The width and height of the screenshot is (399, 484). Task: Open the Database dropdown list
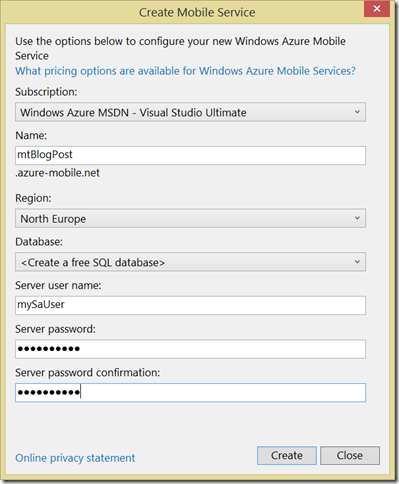pyautogui.click(x=190, y=262)
